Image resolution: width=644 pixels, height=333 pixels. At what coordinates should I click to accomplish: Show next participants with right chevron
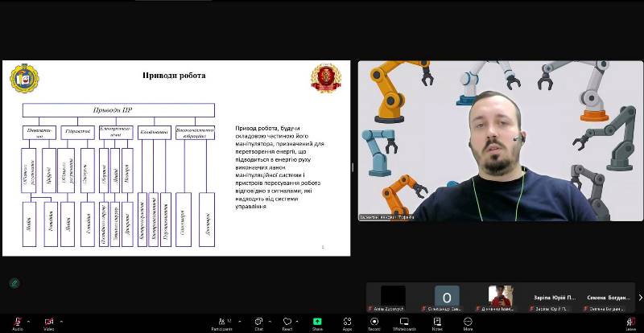pos(640,298)
